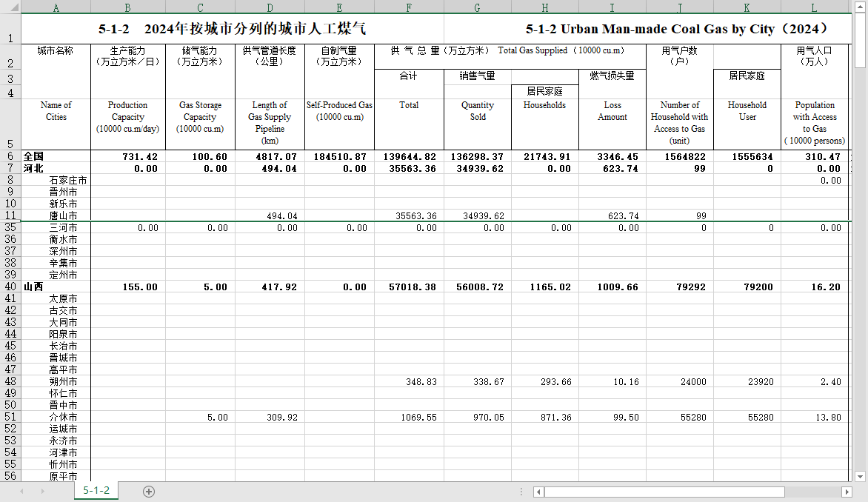Click Shanxi total value 57018.38

pyautogui.click(x=409, y=287)
